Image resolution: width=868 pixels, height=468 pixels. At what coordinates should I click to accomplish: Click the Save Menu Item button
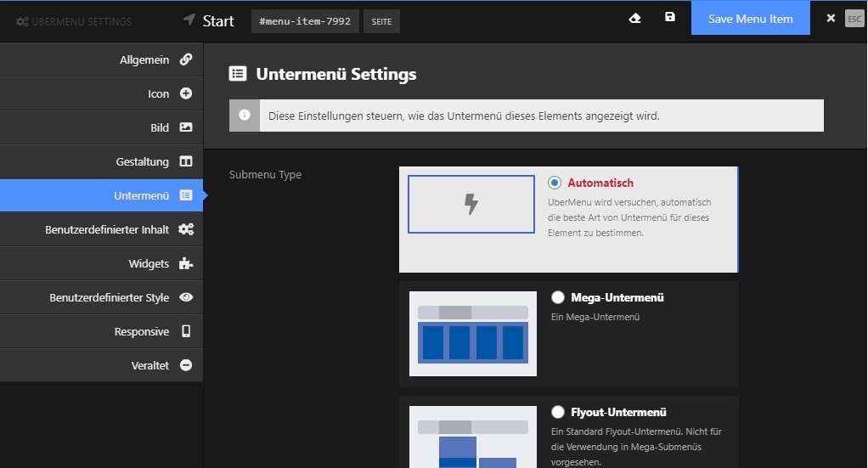pos(750,19)
